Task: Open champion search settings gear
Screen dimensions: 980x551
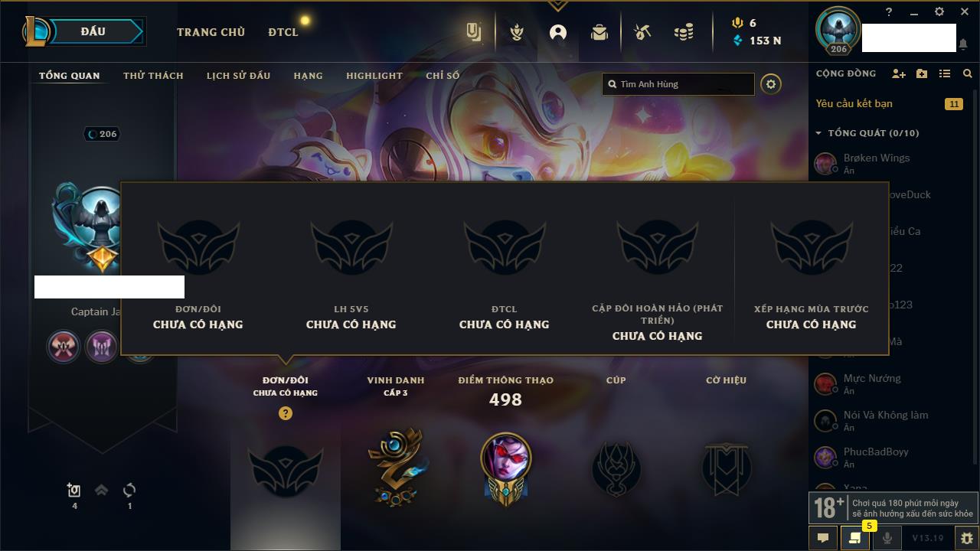Action: 771,84
